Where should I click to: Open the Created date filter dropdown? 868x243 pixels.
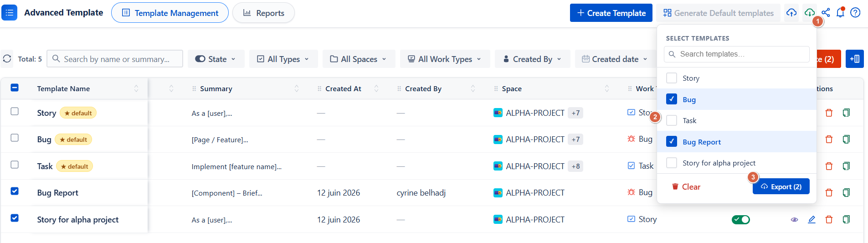pyautogui.click(x=615, y=59)
